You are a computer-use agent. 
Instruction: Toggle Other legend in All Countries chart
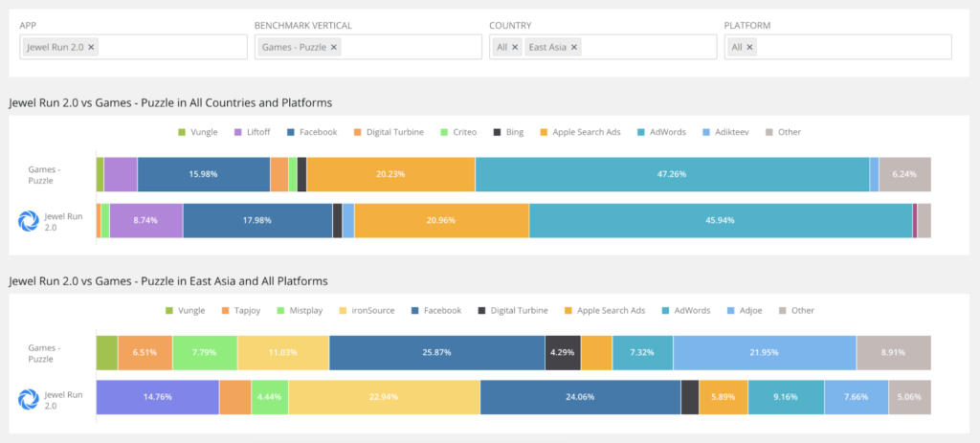[x=783, y=132]
